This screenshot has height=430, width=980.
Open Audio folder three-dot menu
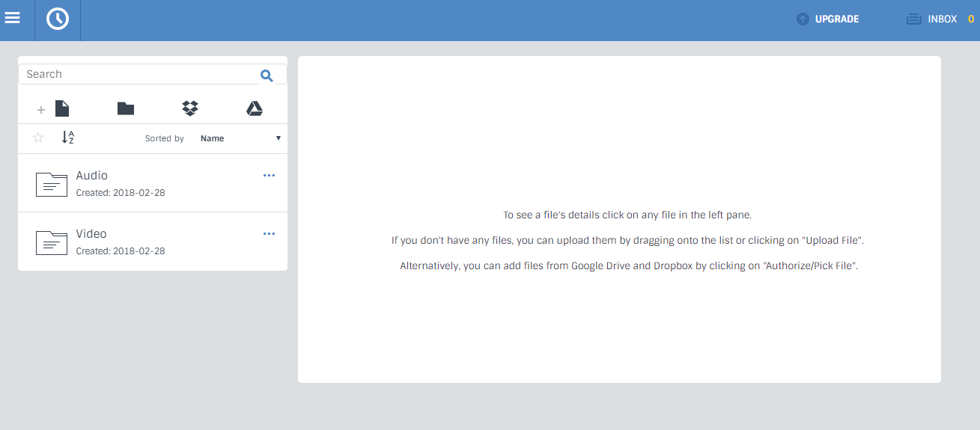[270, 176]
